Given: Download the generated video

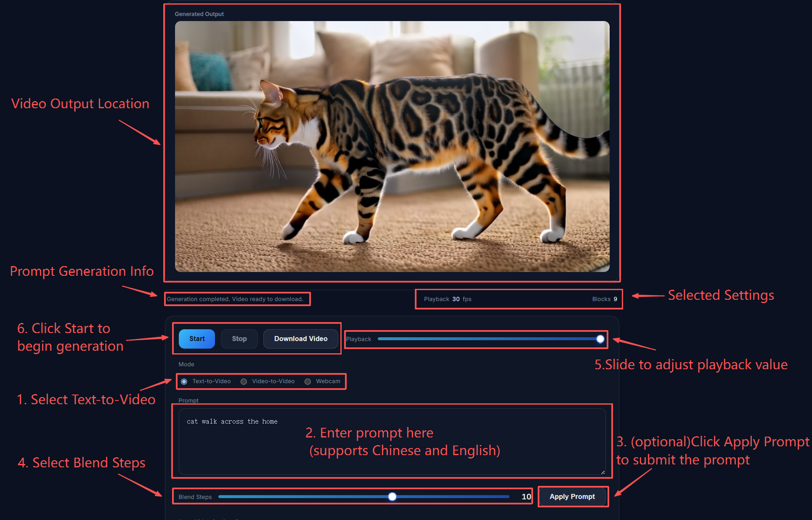Looking at the screenshot, I should click(300, 339).
